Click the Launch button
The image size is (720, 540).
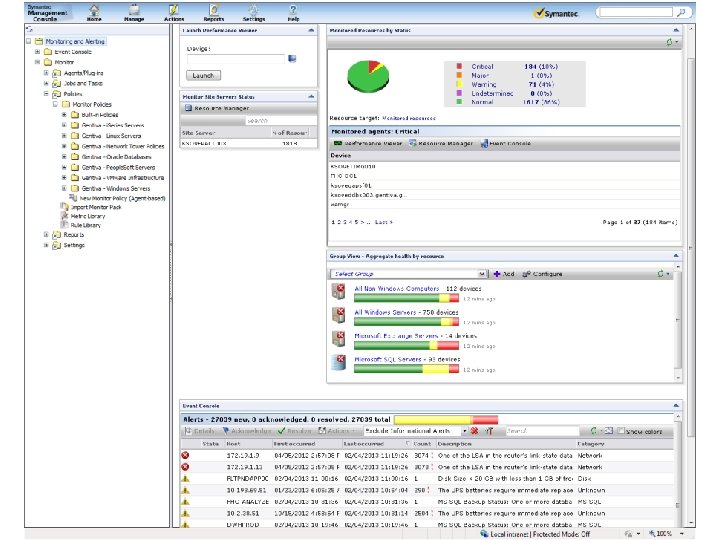click(203, 75)
